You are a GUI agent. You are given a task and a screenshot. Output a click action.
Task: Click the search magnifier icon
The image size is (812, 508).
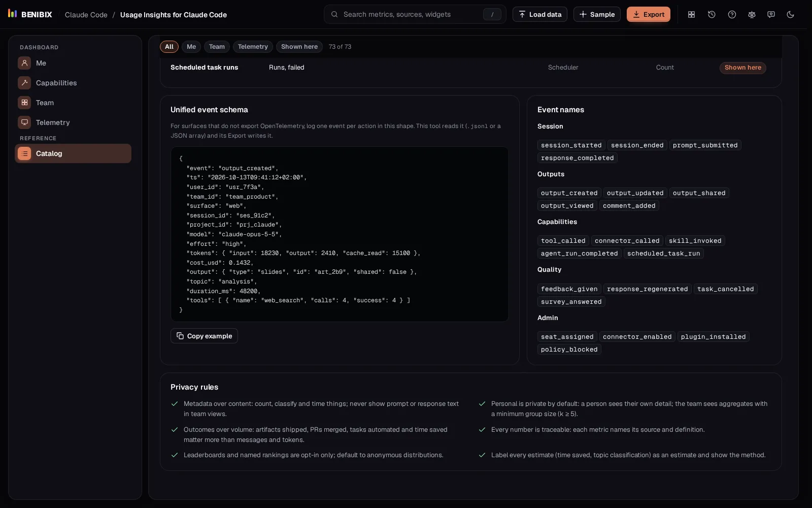coord(334,14)
